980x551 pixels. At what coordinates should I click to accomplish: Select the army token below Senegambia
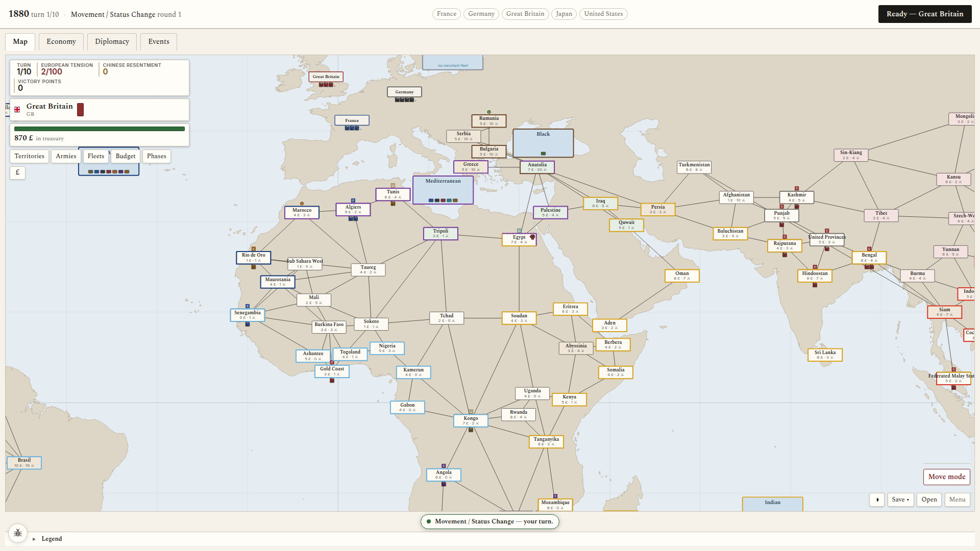tap(248, 324)
